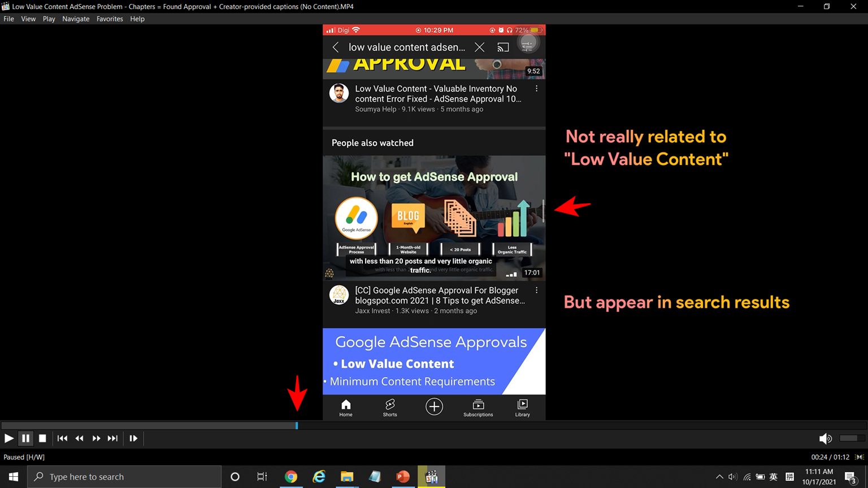
Task: Open the 'How to get AdSense Approval' thumbnail
Action: (434, 218)
